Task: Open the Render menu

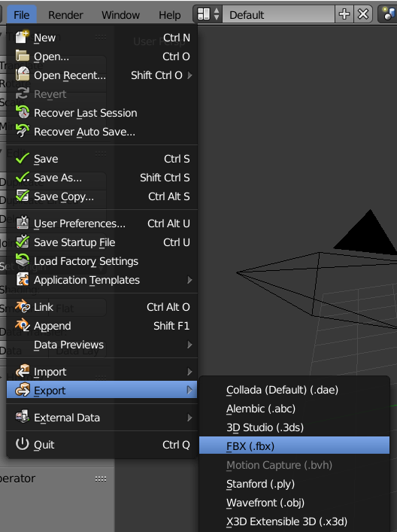Action: 65,15
